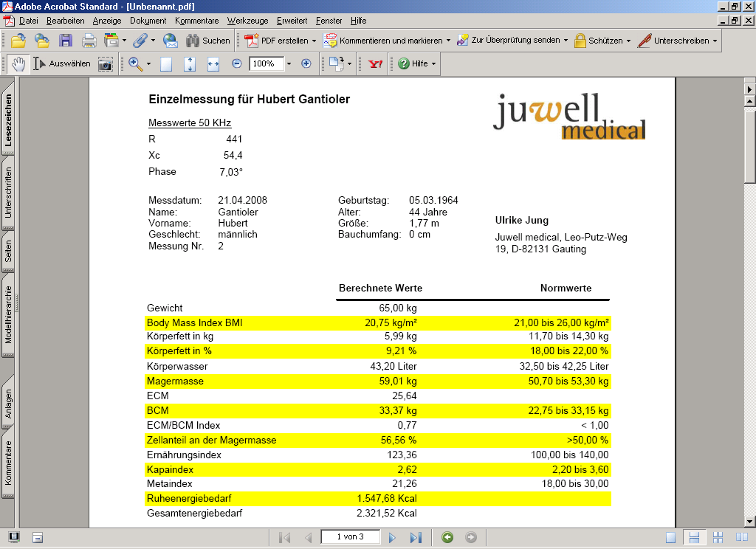This screenshot has height=549, width=756.
Task: Open the Datei menu
Action: coord(29,21)
